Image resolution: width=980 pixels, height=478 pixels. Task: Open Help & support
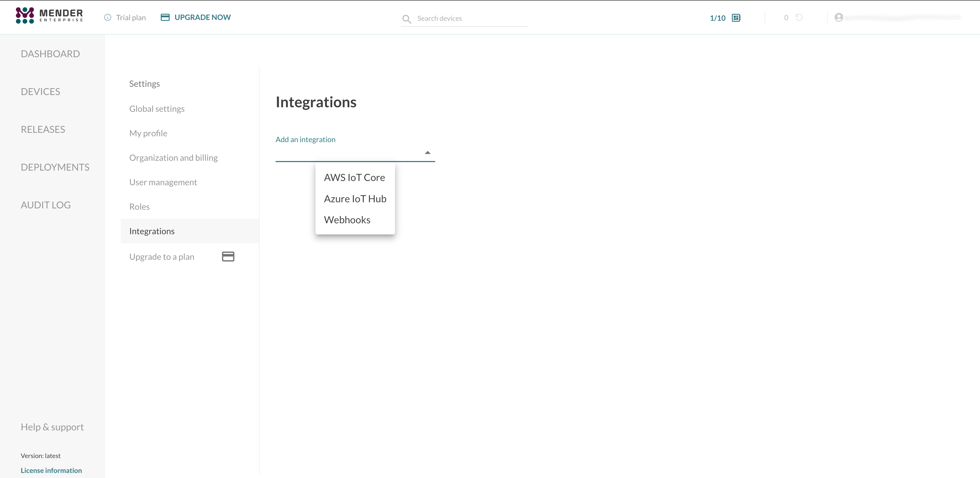click(x=52, y=427)
